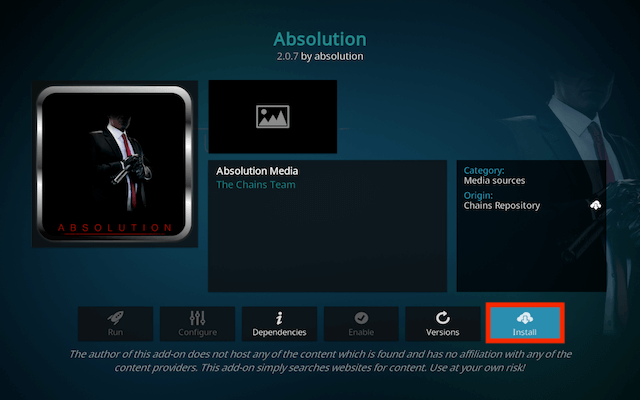640x400 pixels.
Task: Click the cloud icon beside Chains Repository
Action: pyautogui.click(x=596, y=205)
